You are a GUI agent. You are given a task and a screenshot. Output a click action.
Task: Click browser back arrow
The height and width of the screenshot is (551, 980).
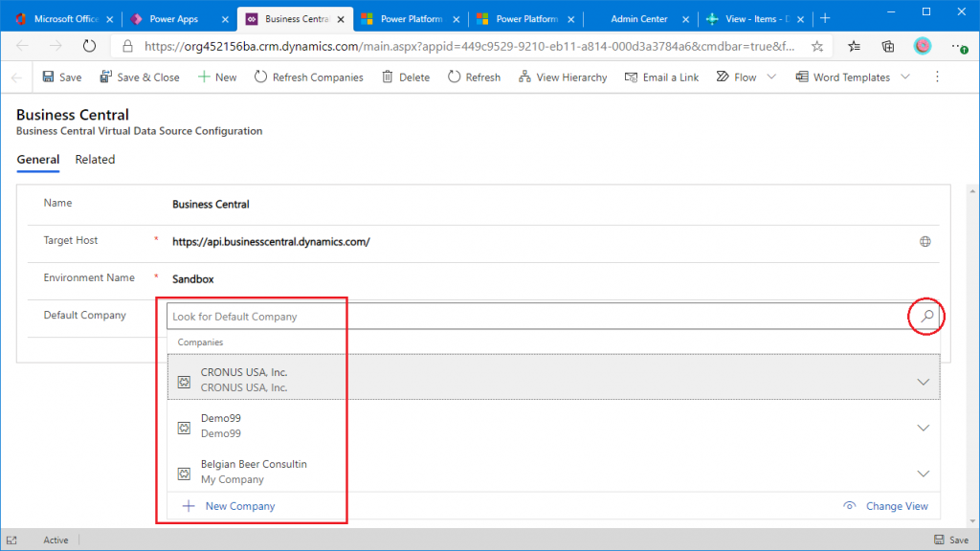coord(23,46)
